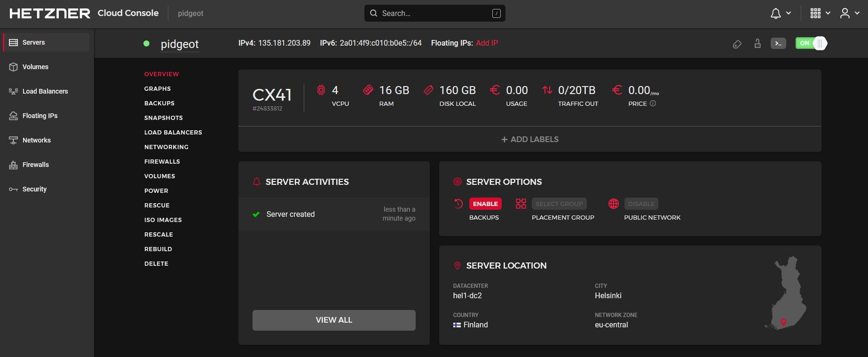Click the server label tag icon
The height and width of the screenshot is (357, 868).
tap(737, 44)
